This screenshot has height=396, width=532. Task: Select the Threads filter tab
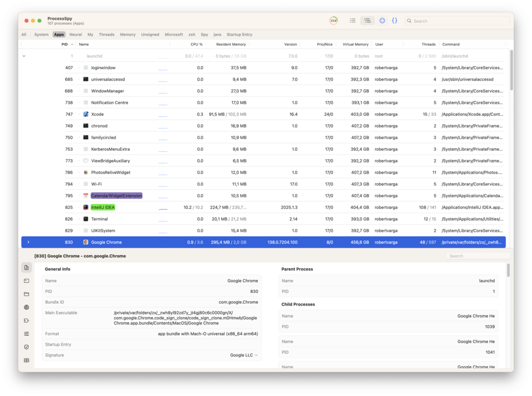pos(106,34)
